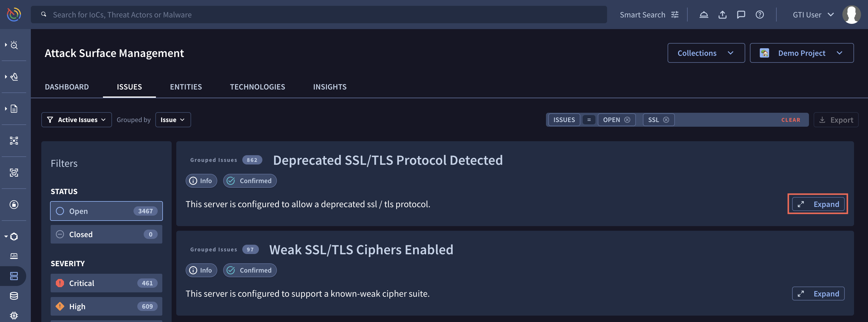
Task: Click the funnel icon on Active Issues
Action: pos(50,120)
